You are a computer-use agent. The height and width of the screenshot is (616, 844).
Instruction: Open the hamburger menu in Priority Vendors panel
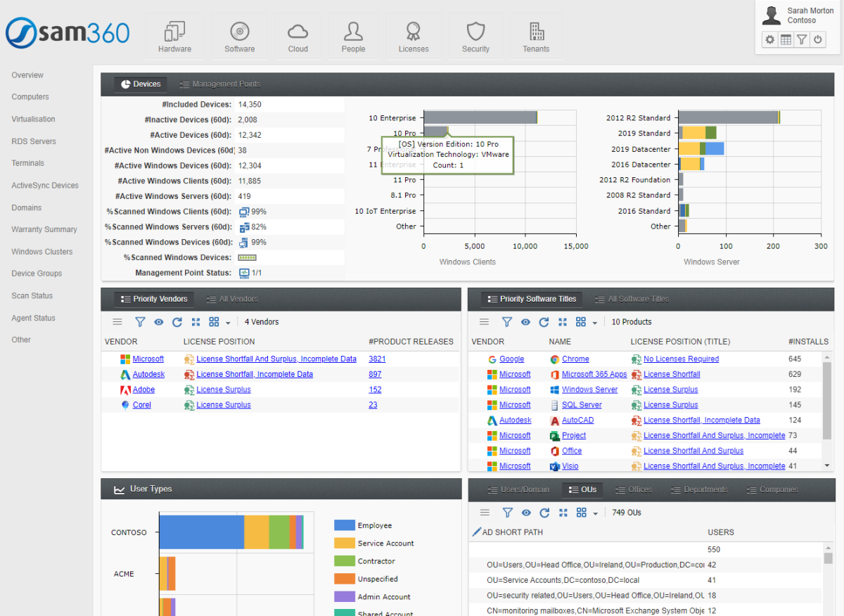(117, 321)
